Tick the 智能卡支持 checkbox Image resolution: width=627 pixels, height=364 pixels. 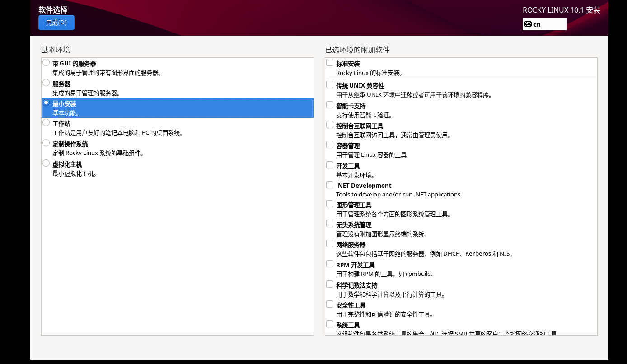[x=330, y=105]
